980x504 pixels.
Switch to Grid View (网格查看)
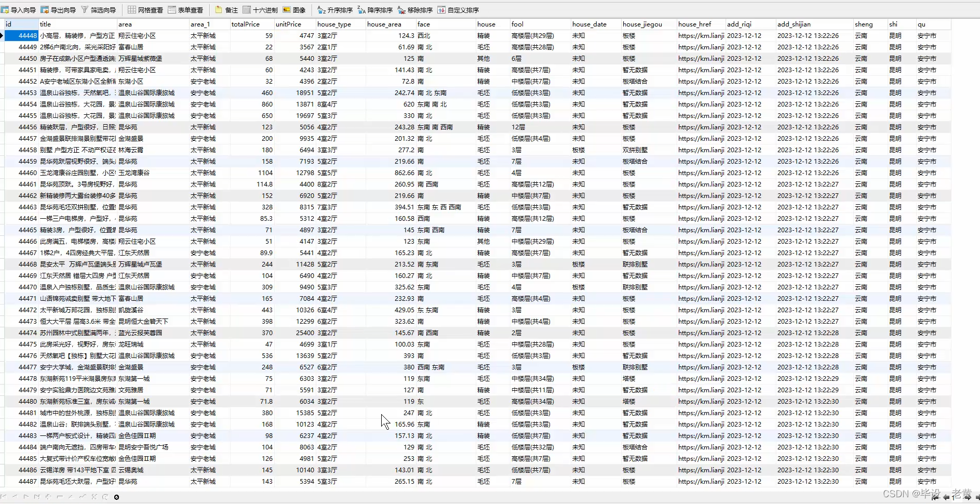pos(145,10)
